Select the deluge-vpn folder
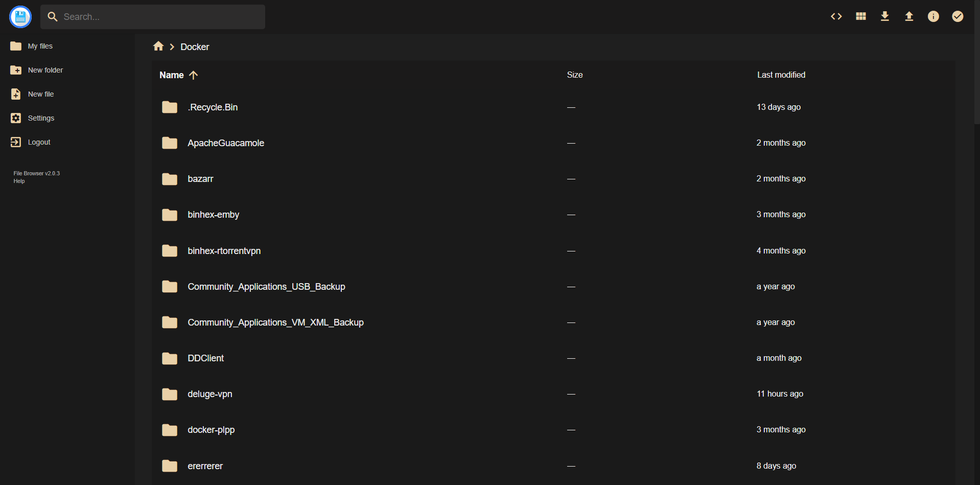 209,394
